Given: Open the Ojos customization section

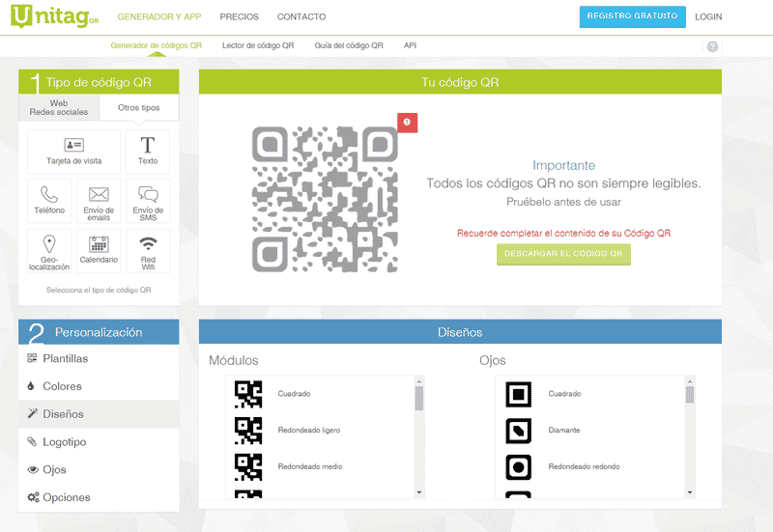Looking at the screenshot, I should 99,469.
